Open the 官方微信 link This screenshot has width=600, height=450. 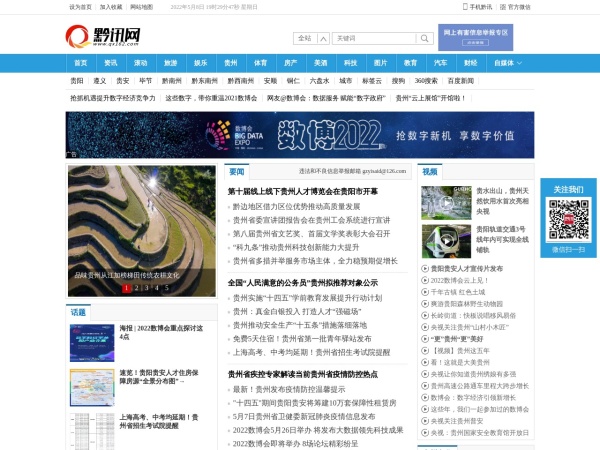[515, 7]
